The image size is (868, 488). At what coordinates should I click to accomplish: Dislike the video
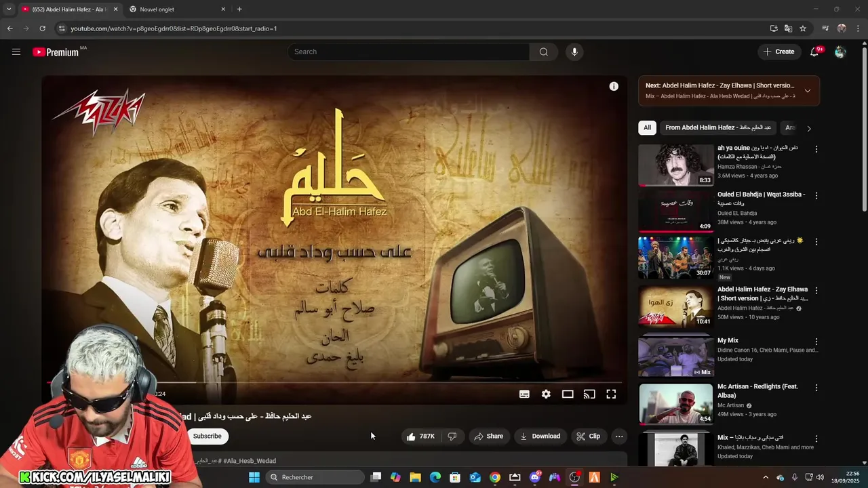coord(452,436)
